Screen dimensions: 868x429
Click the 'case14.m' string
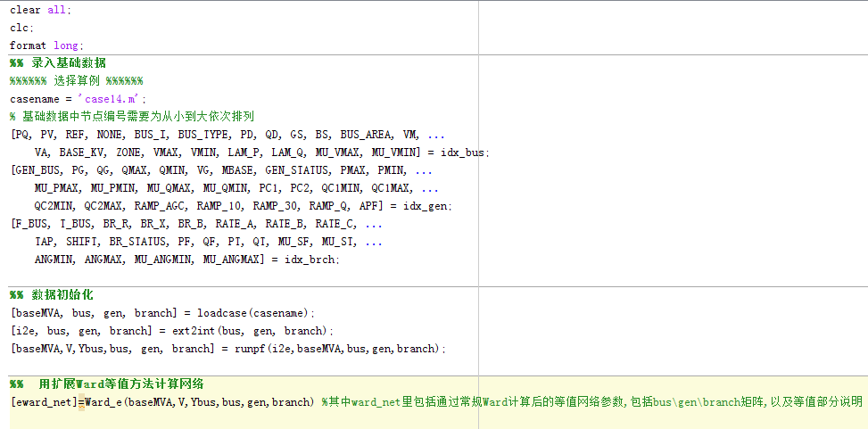111,98
